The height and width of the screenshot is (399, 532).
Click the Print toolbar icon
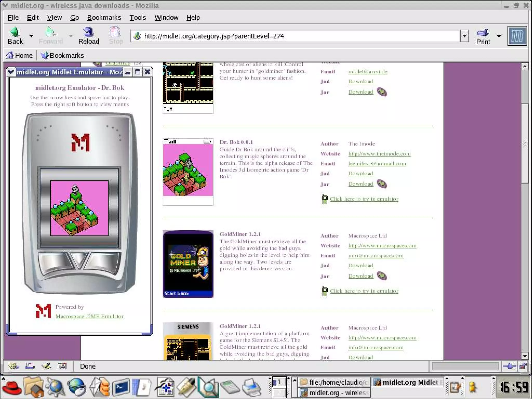483,33
